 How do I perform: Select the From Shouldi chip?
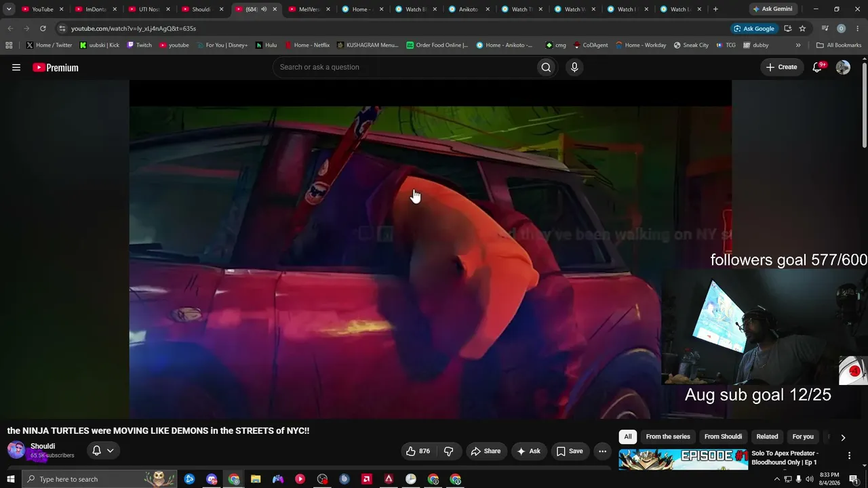[723, 437]
